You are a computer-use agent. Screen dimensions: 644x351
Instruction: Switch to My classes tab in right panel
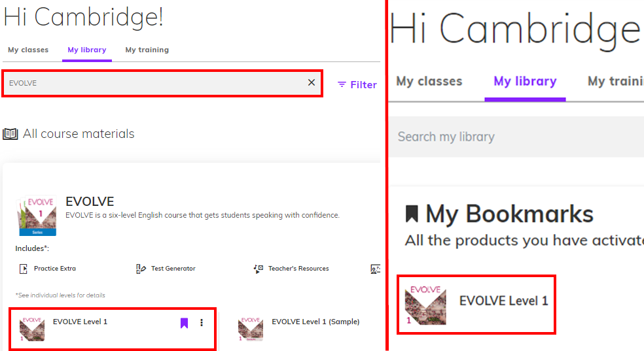pos(429,81)
